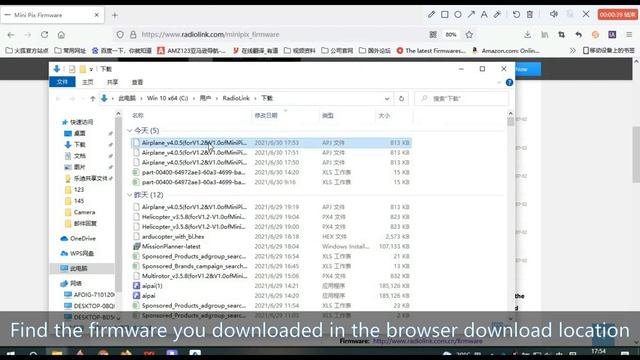Open address bar history dropdown
This screenshot has width=640, height=360.
tap(387, 98)
